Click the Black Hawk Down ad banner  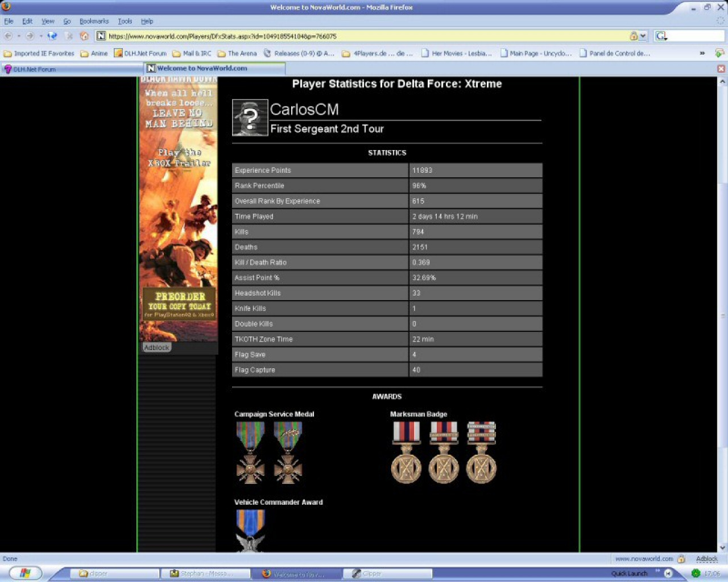tap(178, 209)
